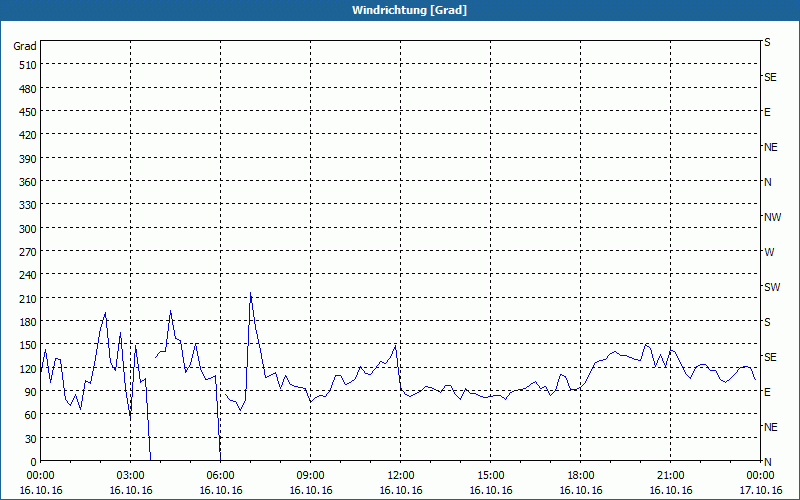Select the "06:00" time axis label
This screenshot has height=500, width=800.
(220, 476)
